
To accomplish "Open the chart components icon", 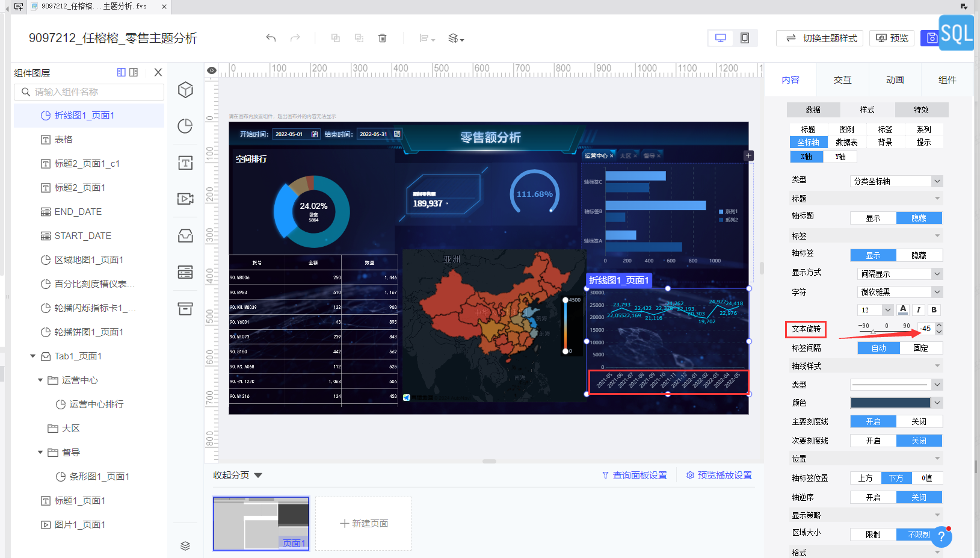I will (x=185, y=126).
